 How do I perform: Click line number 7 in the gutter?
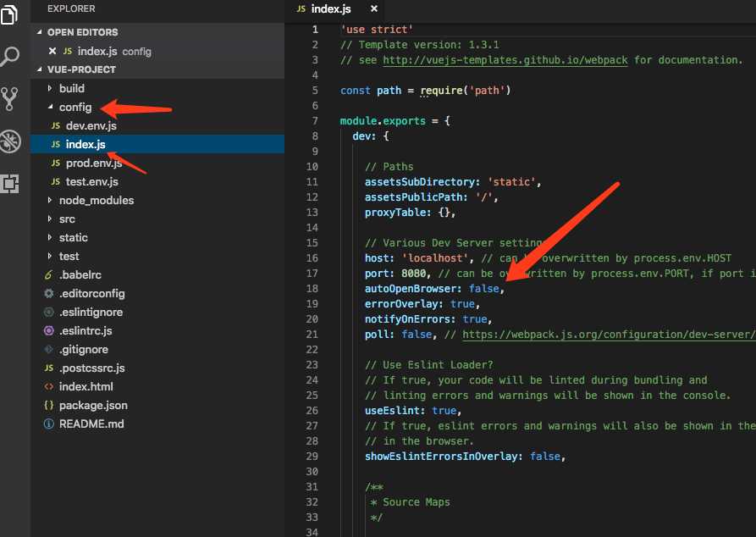coord(315,120)
